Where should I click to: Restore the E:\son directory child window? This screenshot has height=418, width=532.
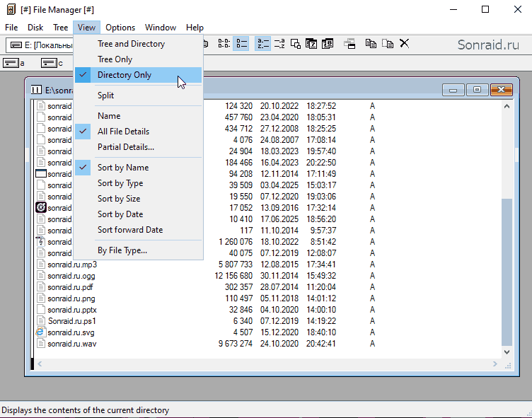click(x=477, y=90)
